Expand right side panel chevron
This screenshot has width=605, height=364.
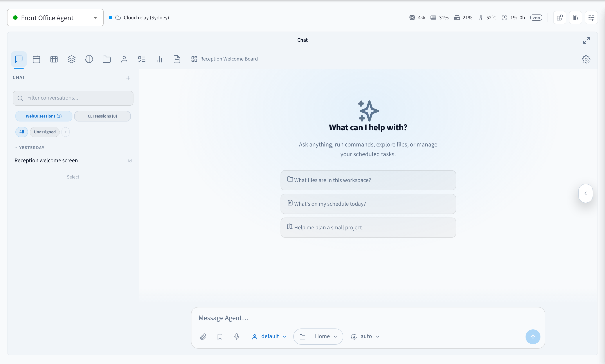coord(586,193)
